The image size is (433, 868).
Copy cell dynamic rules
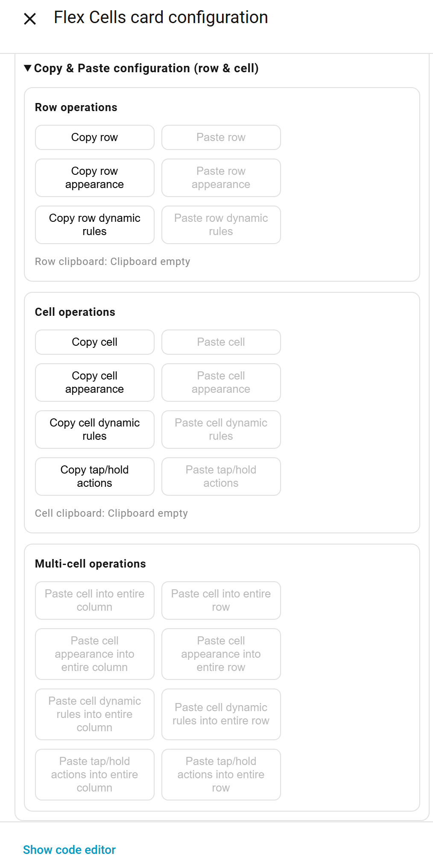[94, 430]
